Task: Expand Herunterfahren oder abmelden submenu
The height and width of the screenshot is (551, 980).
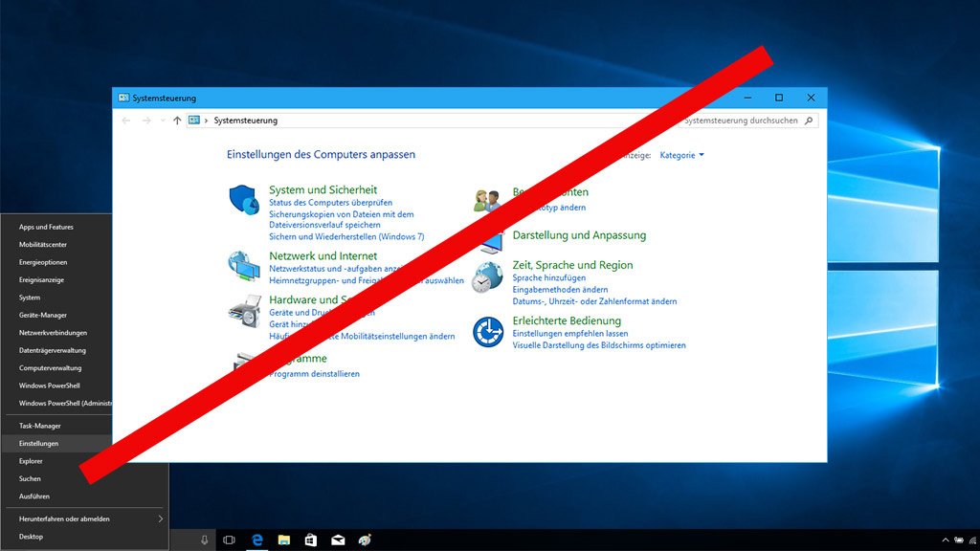Action: coord(161,519)
